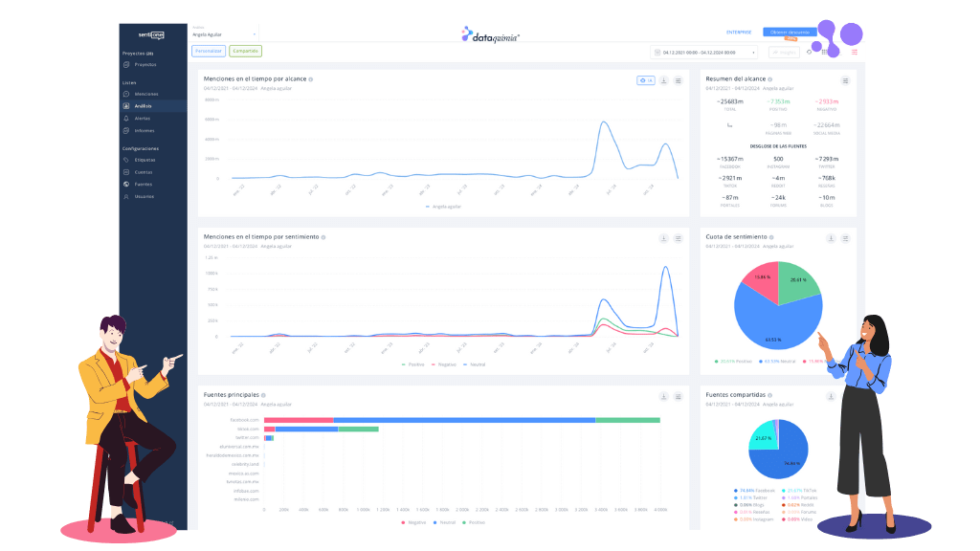
Task: Open Proyectos in the sidebar
Action: (x=145, y=65)
